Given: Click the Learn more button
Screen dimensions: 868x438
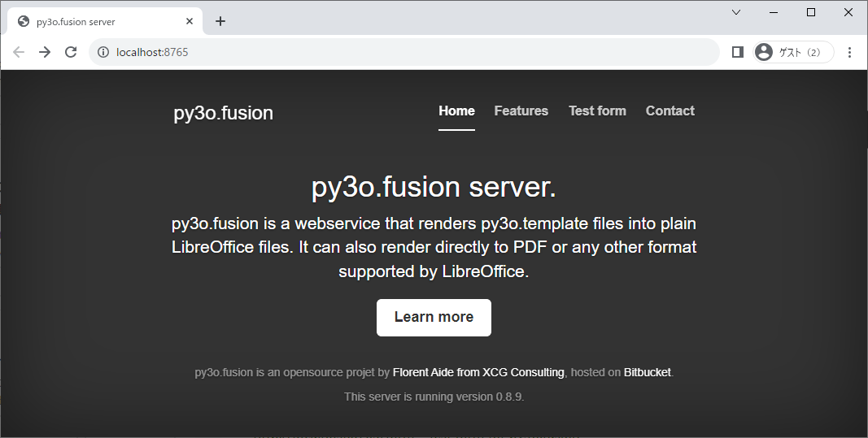Looking at the screenshot, I should (434, 318).
